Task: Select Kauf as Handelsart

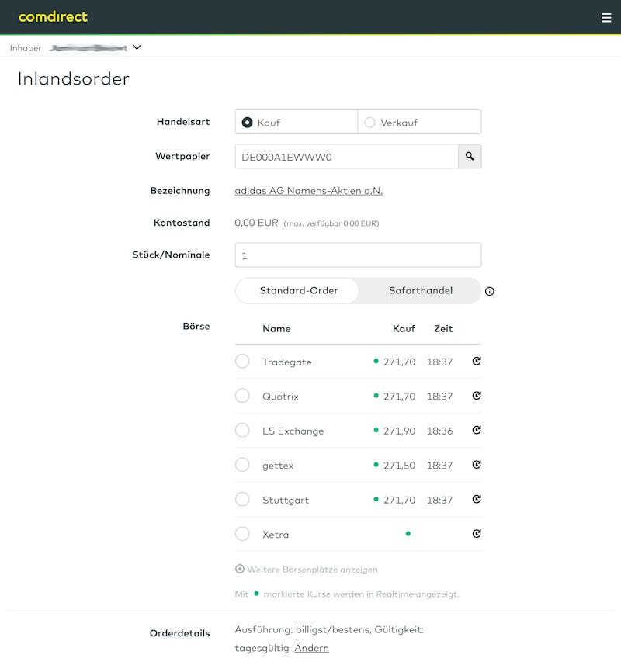Action: click(297, 122)
